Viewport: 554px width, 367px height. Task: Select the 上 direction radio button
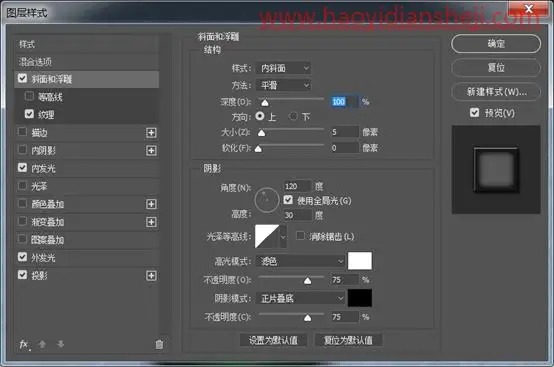click(x=260, y=116)
